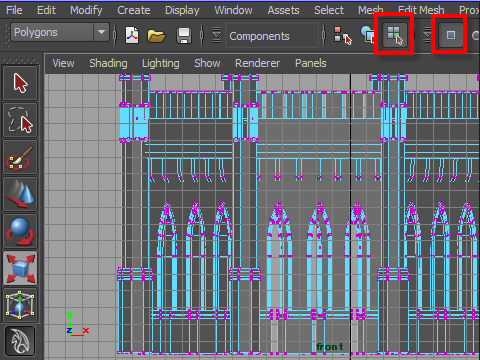Select the Select Tool arrow
The width and height of the screenshot is (480, 360).
coord(20,83)
